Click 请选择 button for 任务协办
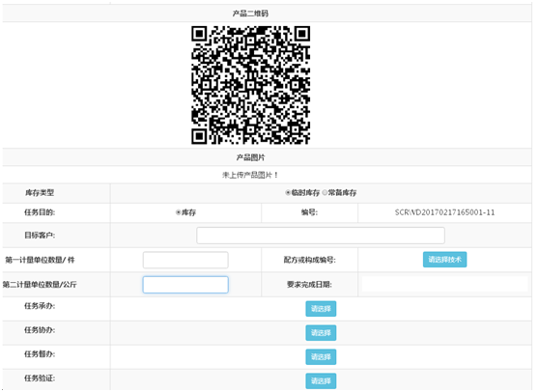Screen dimensions: 539x392 (321, 333)
